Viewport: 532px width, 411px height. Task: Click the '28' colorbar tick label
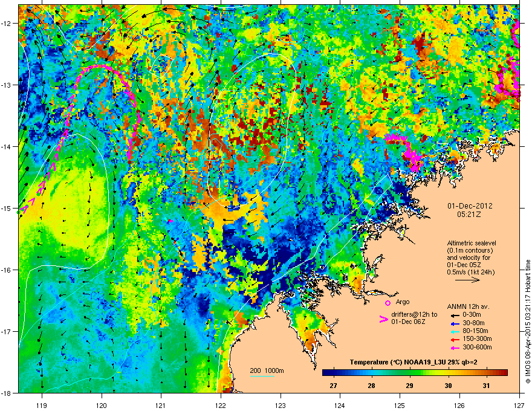click(372, 386)
